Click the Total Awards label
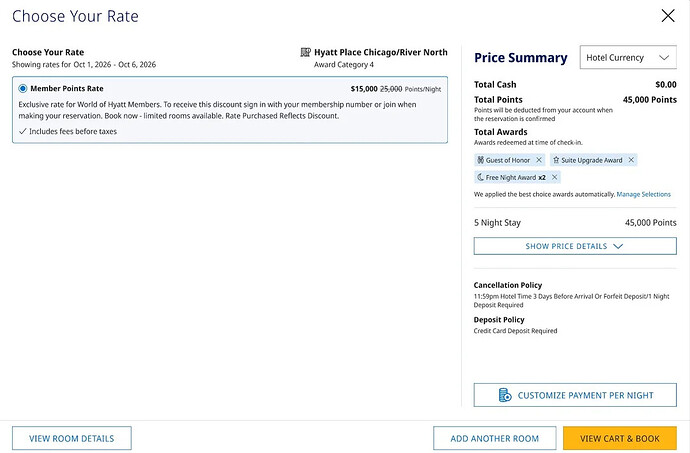The height and width of the screenshot is (453, 690). click(500, 132)
